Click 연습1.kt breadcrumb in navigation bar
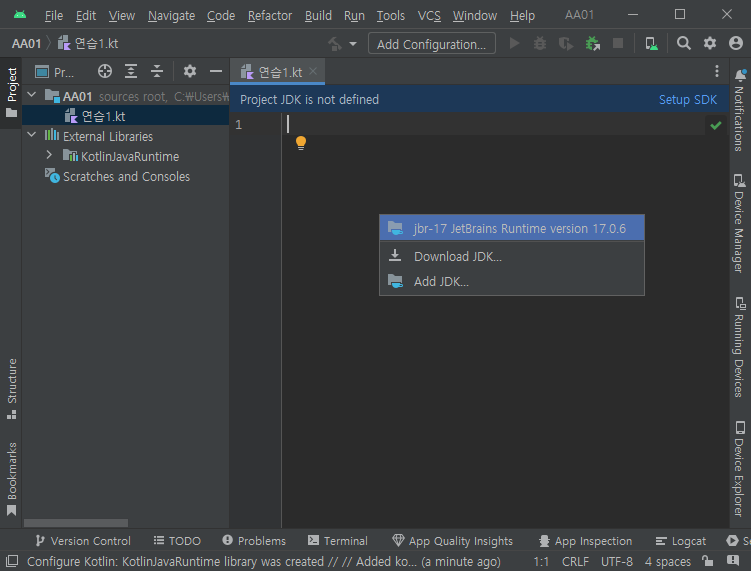 click(88, 44)
